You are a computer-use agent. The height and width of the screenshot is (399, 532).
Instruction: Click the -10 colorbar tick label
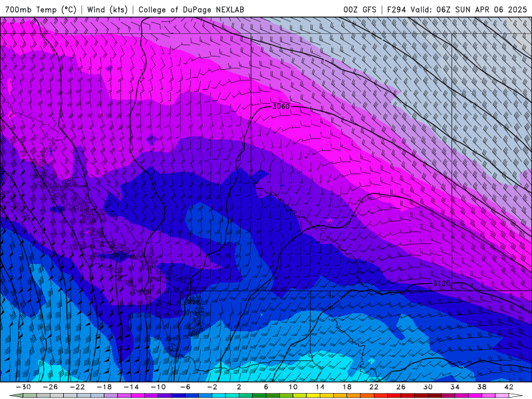158,387
